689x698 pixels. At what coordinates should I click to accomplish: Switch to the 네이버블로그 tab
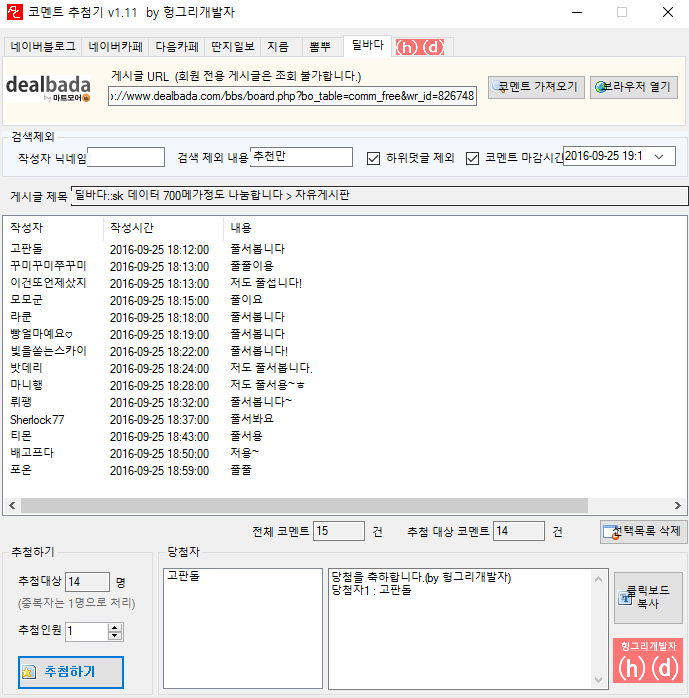(x=43, y=47)
